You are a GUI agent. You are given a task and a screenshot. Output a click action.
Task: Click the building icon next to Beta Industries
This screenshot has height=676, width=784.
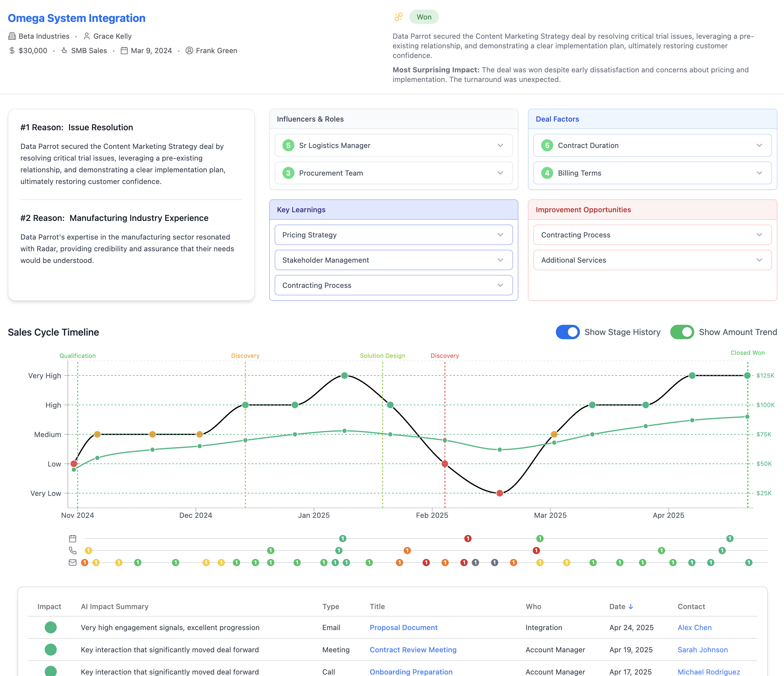12,36
